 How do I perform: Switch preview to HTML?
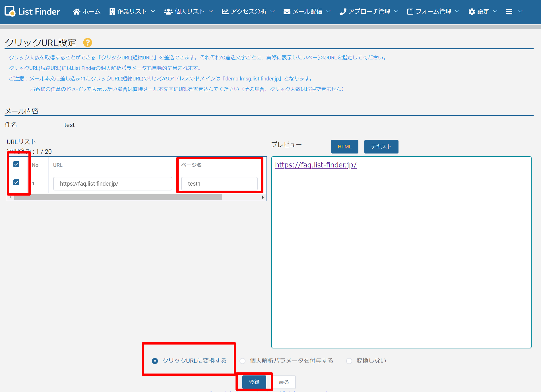(344, 147)
